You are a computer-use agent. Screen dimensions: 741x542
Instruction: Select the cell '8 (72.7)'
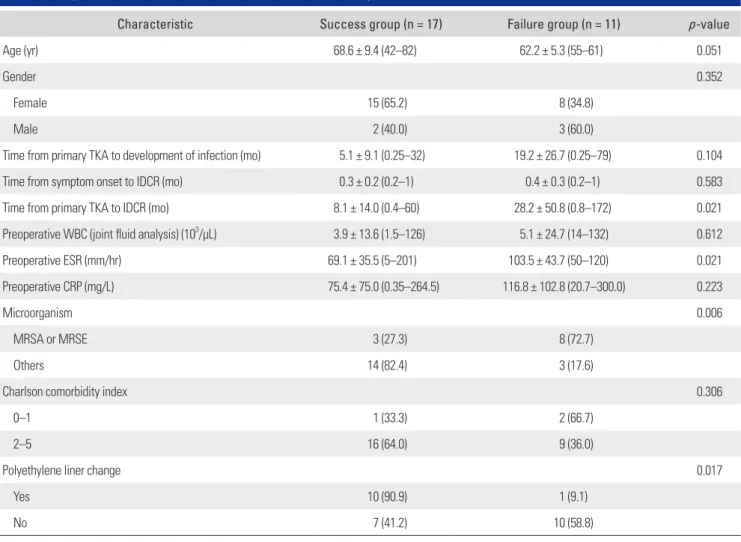pos(576,339)
